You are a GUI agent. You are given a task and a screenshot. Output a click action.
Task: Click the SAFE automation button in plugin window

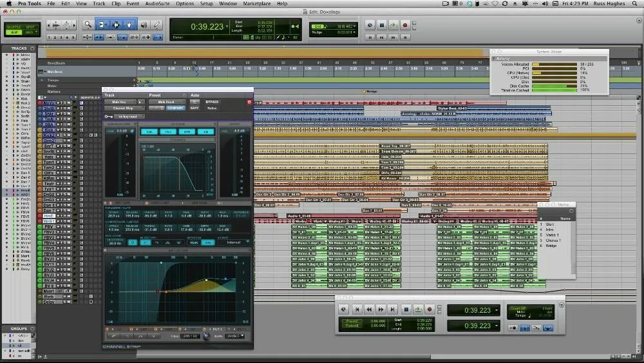[x=194, y=108]
